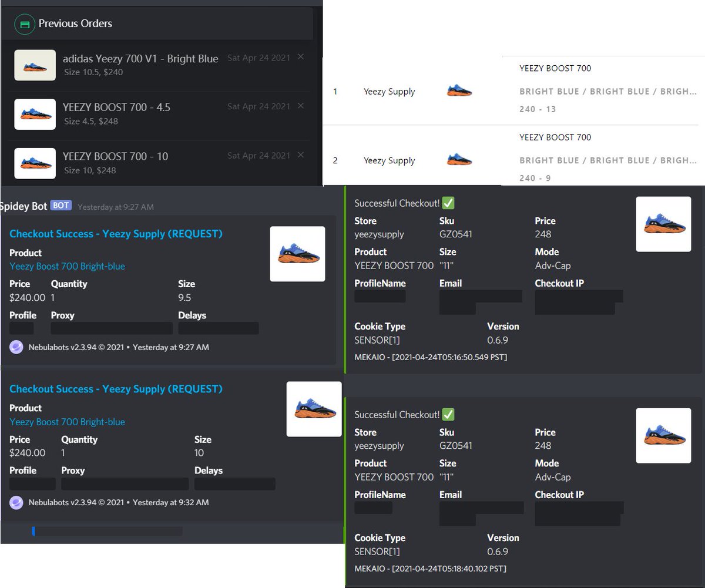Open adidas Yeezy 700 V1 order thumbnail

point(35,65)
